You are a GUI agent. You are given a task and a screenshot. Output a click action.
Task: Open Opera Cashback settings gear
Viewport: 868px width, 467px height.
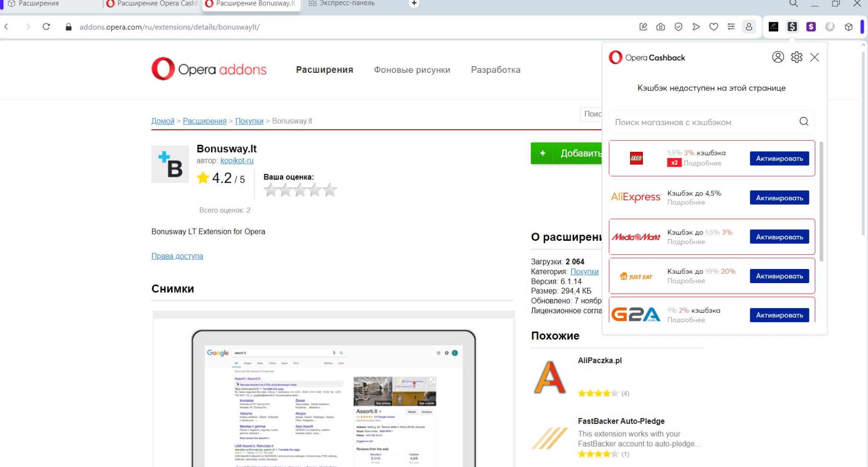click(796, 57)
